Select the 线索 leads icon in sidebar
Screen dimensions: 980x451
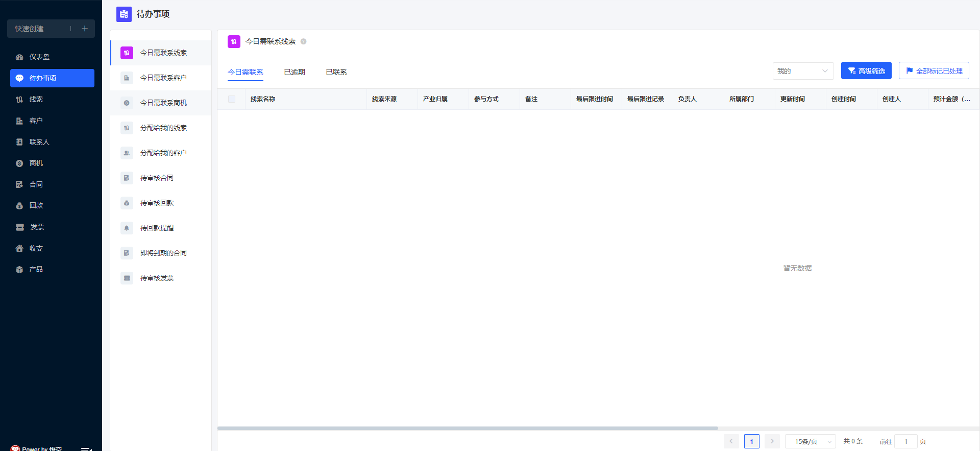pyautogui.click(x=19, y=100)
